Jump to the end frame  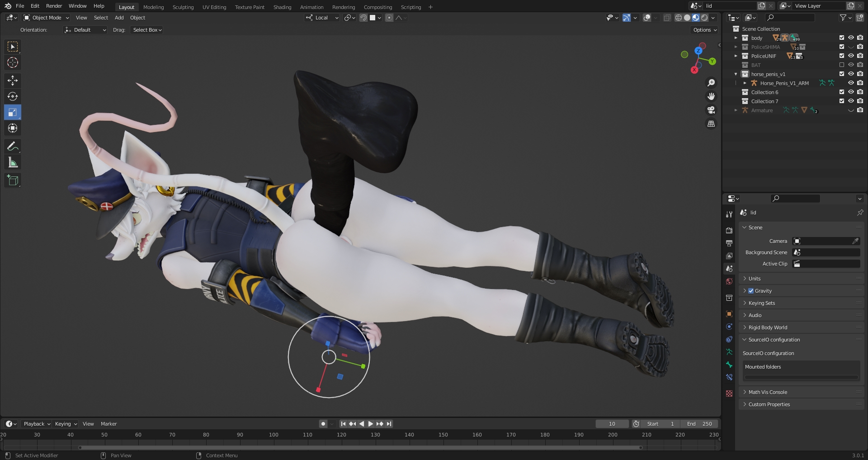[389, 424]
